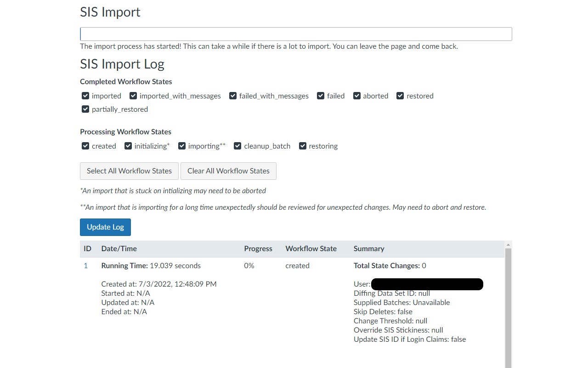Disable the failed_with_messages filter

(233, 96)
